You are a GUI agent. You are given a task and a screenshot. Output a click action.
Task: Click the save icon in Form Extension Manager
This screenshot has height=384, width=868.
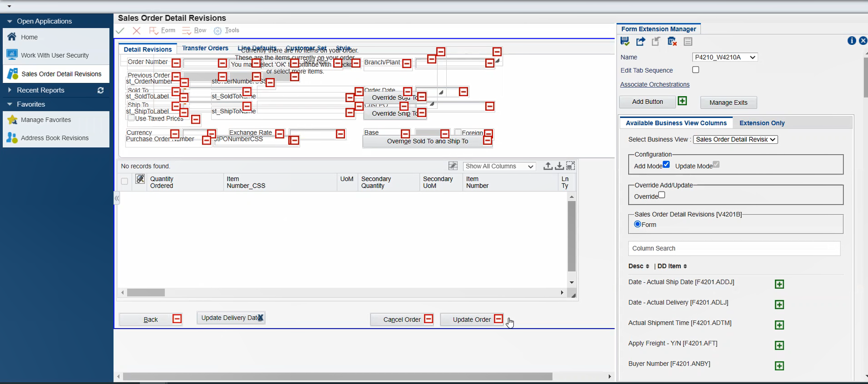625,42
